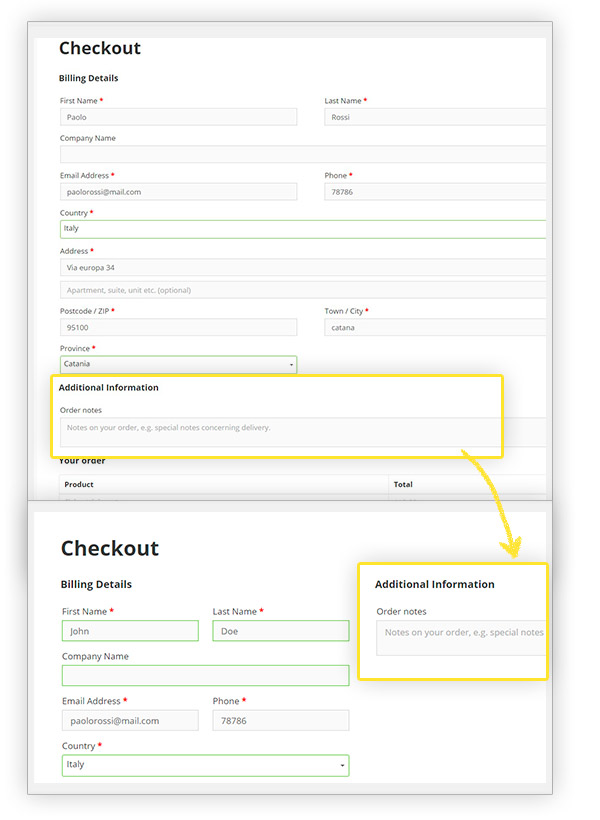
Task: Click Address field with Via europa 34
Action: [300, 268]
